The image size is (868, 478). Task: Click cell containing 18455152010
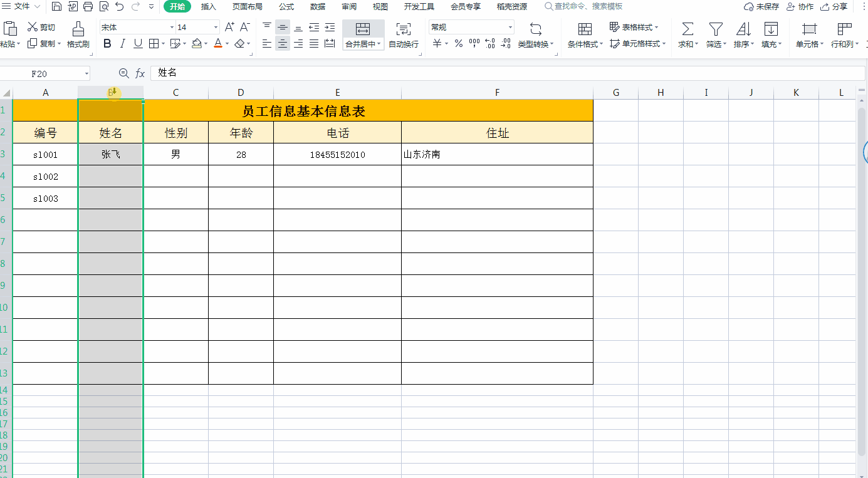(337, 154)
